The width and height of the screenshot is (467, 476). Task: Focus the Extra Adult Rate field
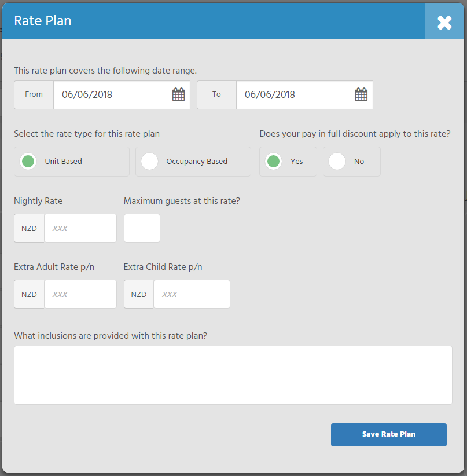point(80,294)
